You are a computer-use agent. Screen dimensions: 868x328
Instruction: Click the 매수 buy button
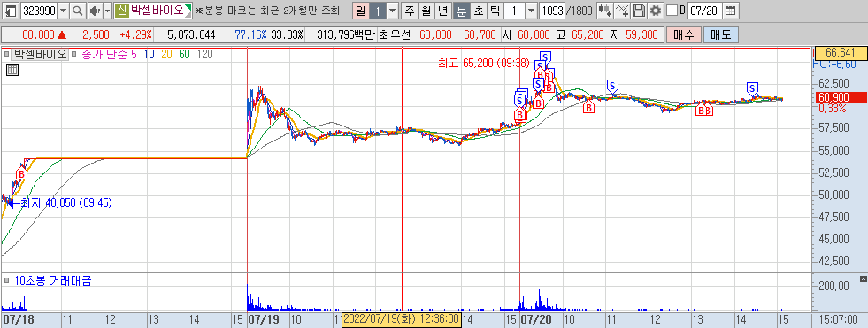(684, 34)
